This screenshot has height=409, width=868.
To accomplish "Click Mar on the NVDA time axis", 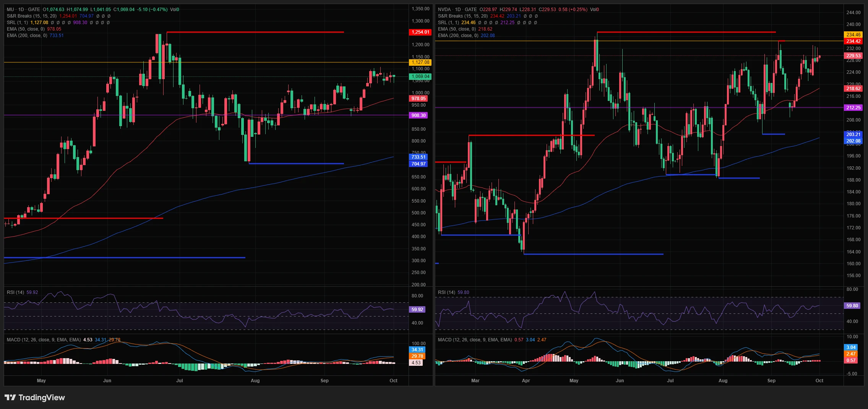I will click(475, 381).
